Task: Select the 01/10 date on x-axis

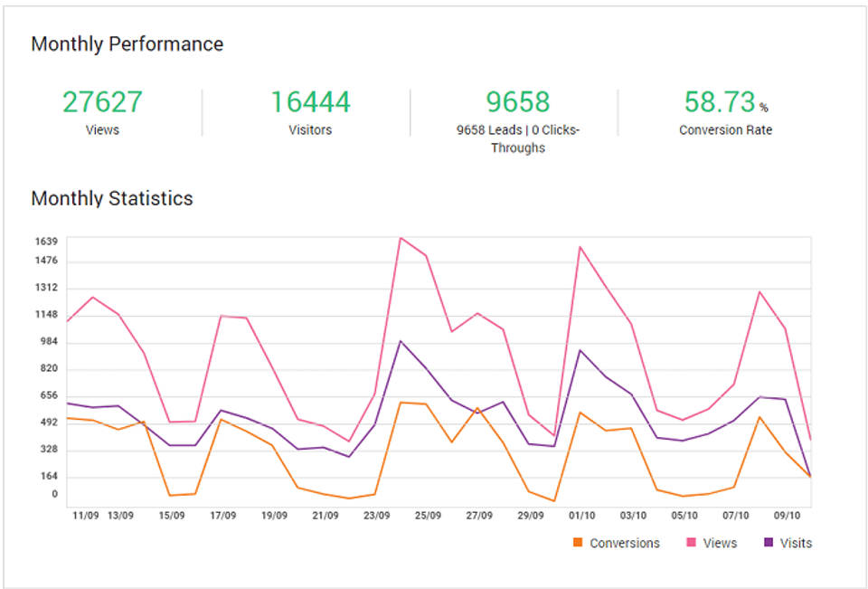Action: coord(581,516)
